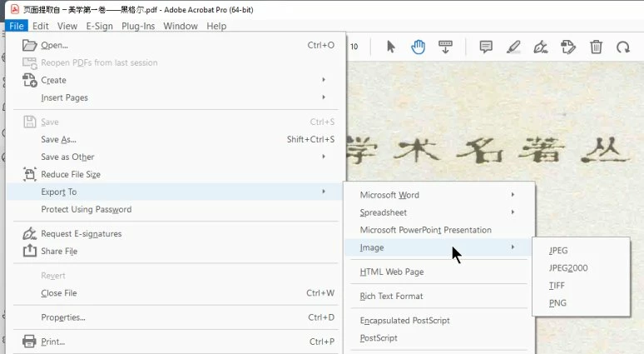Click the Print printer icon
The image size is (644, 354).
[x=30, y=342]
